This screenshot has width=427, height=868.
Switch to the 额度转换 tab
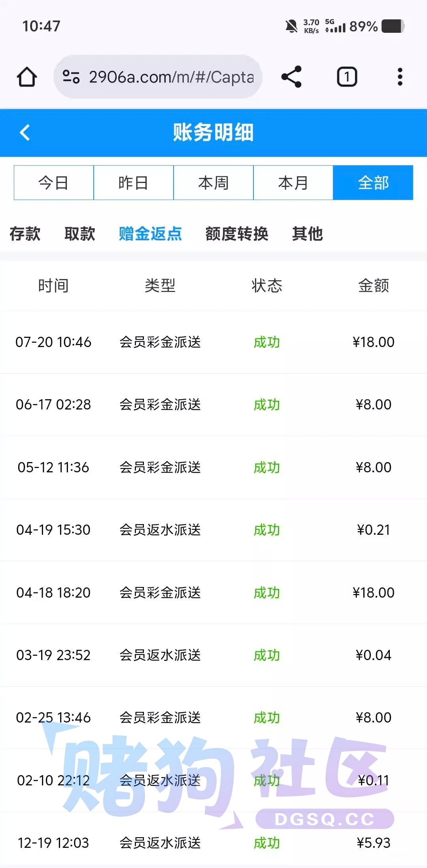pos(237,234)
